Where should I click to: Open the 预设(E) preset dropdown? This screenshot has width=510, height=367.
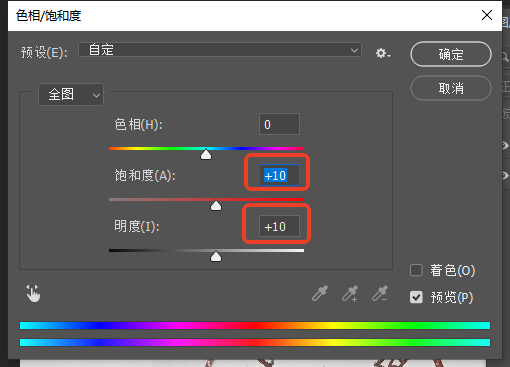(x=220, y=50)
